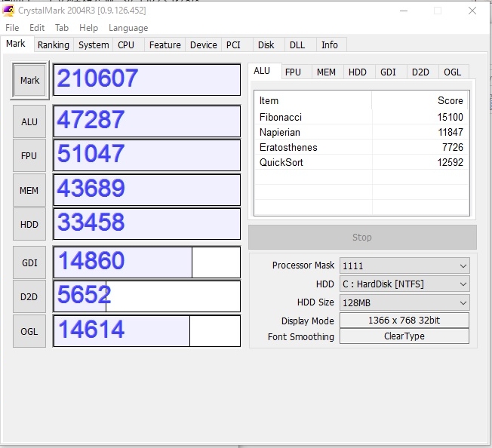Switch to the Feature tab
This screenshot has height=448, width=492.
(x=165, y=44)
